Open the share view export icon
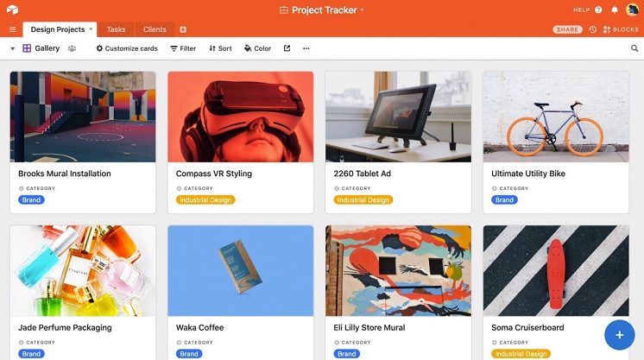The height and width of the screenshot is (360, 644). pos(287,48)
